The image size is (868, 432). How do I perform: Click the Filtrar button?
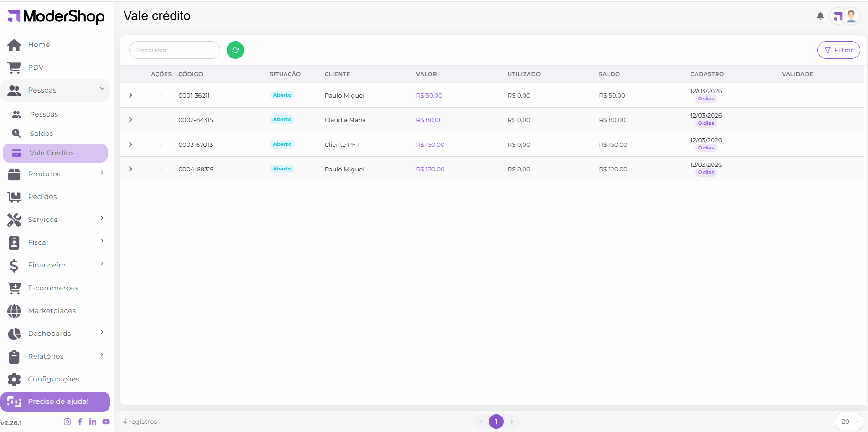click(838, 50)
